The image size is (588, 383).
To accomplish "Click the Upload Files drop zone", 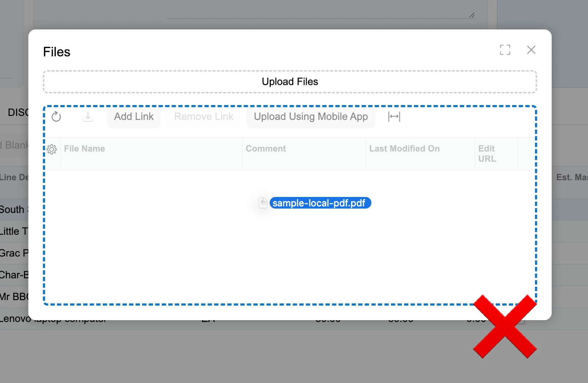I will tap(290, 82).
